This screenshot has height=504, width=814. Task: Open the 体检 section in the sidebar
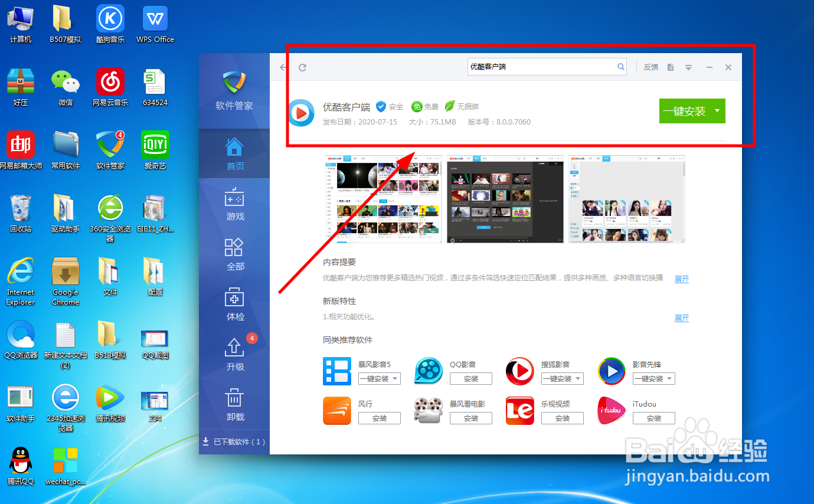click(234, 304)
